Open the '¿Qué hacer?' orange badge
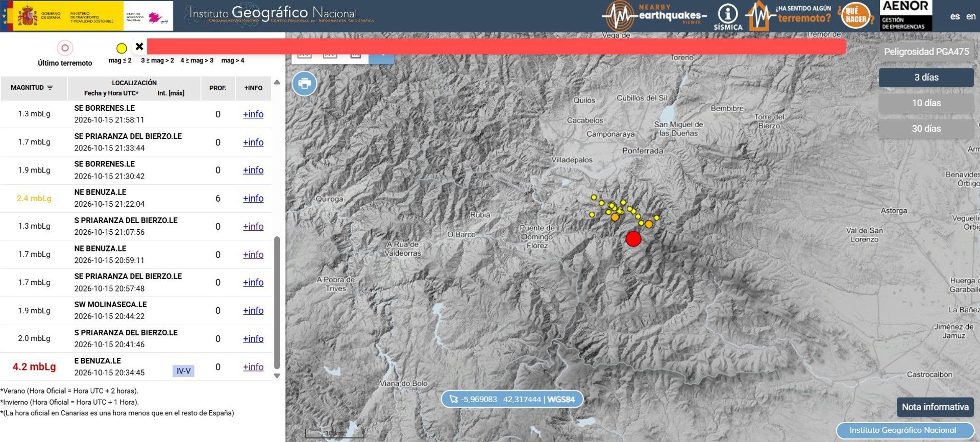The image size is (980, 442). click(x=855, y=16)
